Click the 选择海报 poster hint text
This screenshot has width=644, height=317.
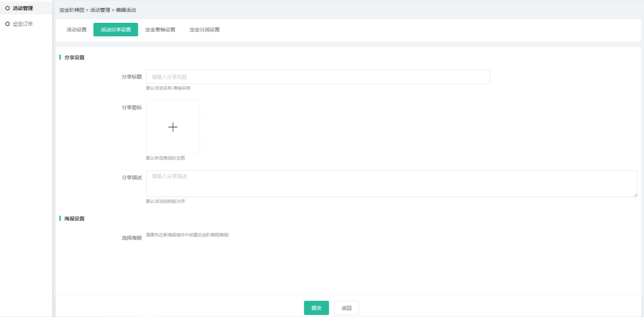(187, 235)
